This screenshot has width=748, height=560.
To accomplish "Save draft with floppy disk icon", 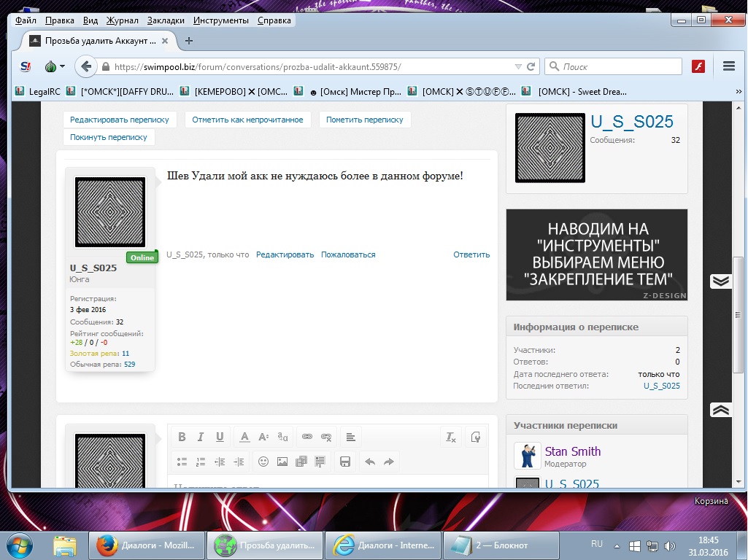I will click(x=345, y=462).
